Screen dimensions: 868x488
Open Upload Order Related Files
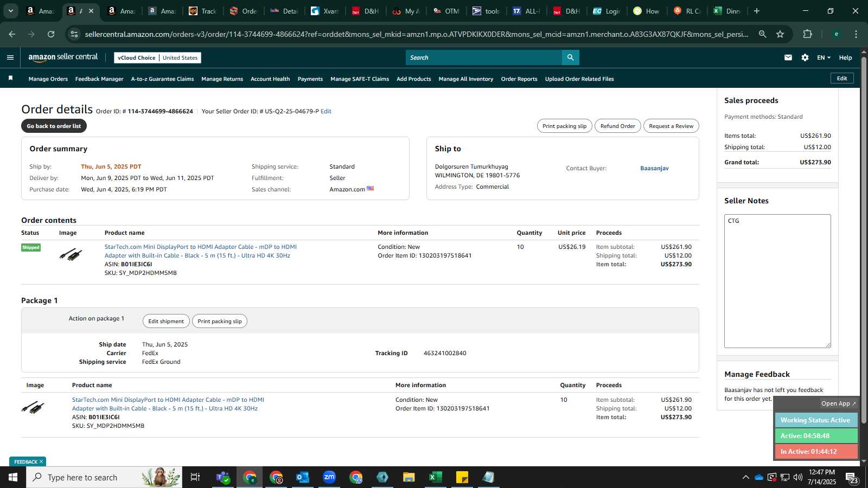[x=579, y=79]
